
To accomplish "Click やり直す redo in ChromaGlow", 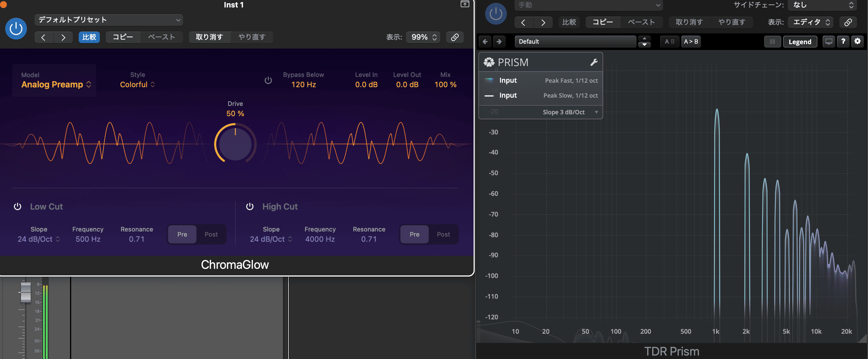I will [252, 37].
